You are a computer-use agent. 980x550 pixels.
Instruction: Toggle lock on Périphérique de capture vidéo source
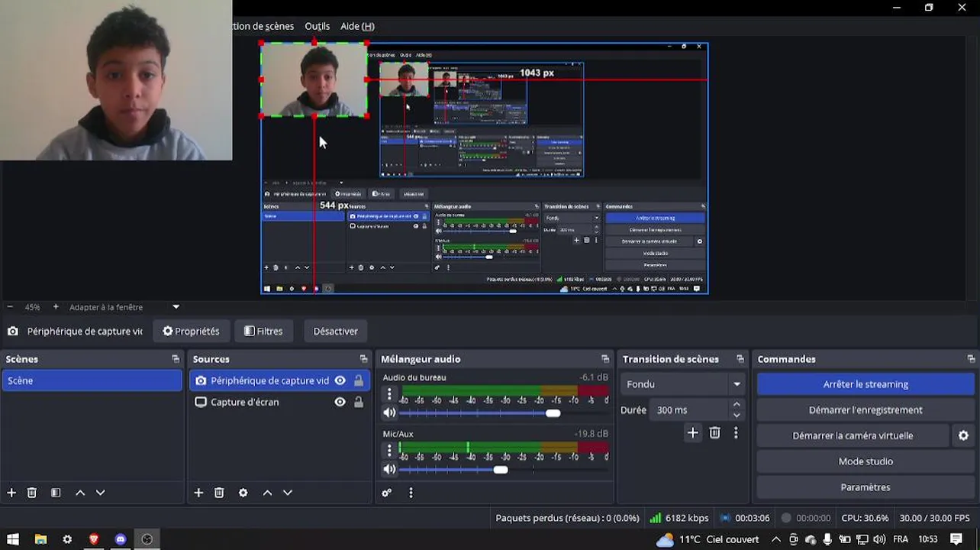point(358,380)
